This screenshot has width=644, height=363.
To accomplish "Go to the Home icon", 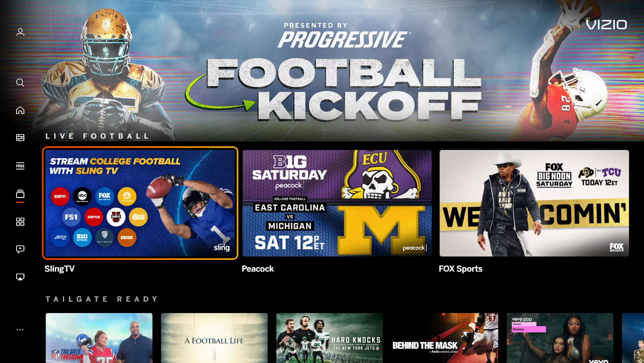I will tap(20, 110).
